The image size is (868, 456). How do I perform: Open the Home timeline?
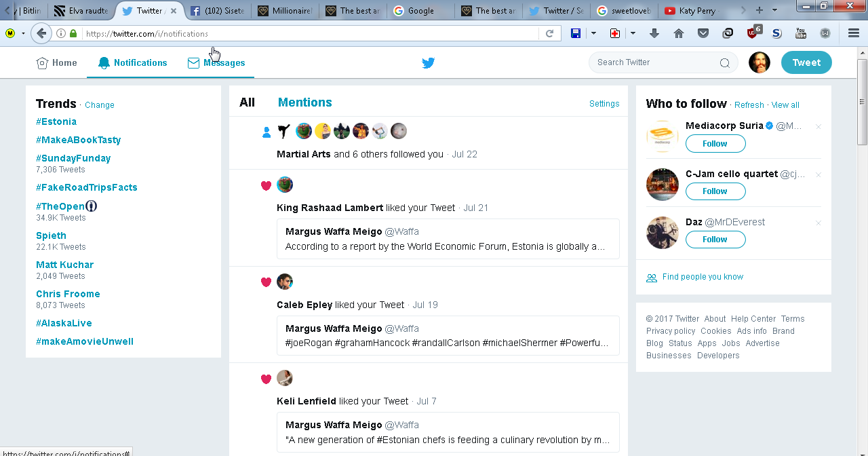(56, 63)
